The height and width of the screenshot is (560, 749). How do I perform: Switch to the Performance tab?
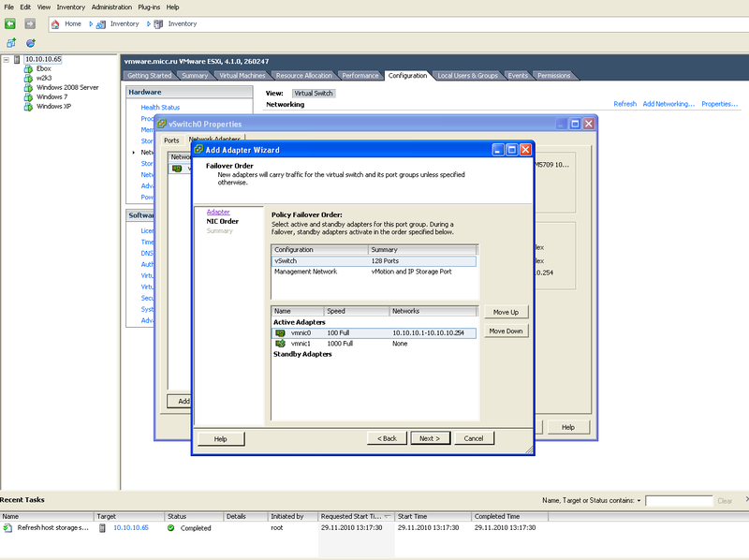360,76
